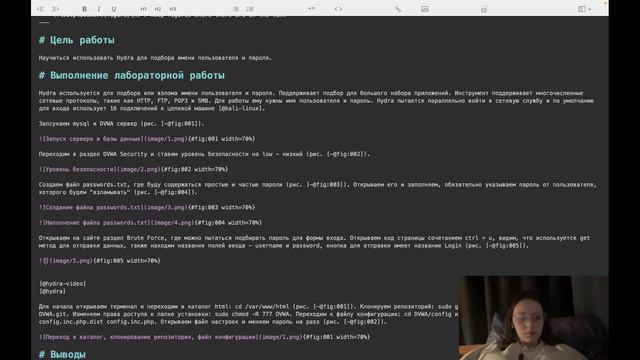Screen dimensions: 640x360
Task: Place cursor in the empty brackets before (image/5.png)
Action: [x=46, y=261]
